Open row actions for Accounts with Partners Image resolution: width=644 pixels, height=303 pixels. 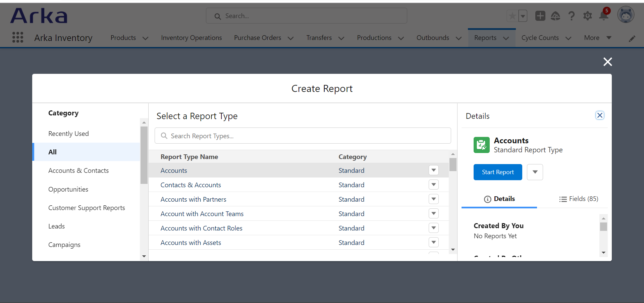(434, 199)
